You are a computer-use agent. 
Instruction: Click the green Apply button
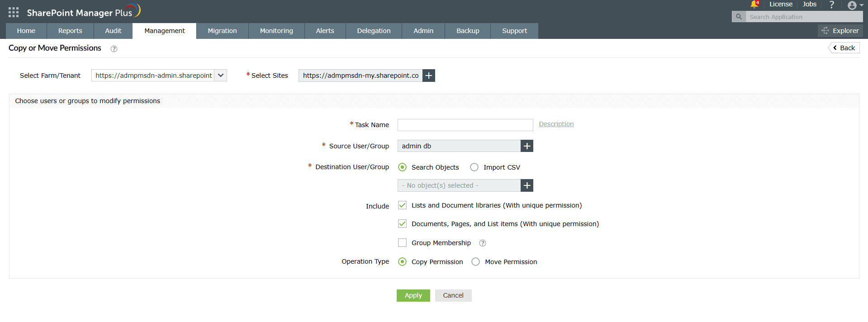pyautogui.click(x=413, y=295)
